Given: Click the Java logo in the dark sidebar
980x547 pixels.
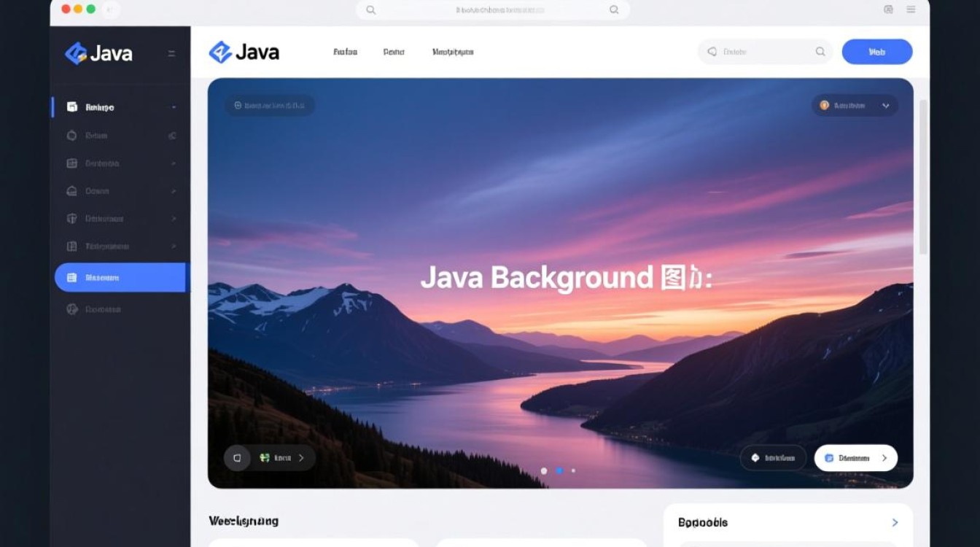Looking at the screenshot, I should click(76, 53).
